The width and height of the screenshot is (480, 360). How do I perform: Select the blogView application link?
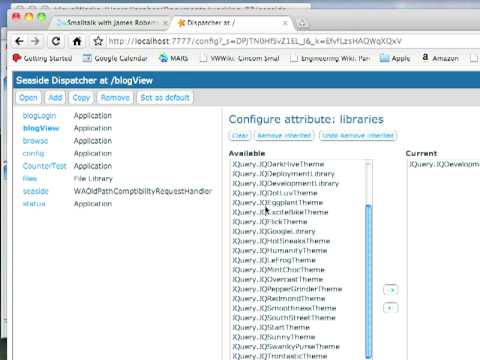[x=41, y=128]
